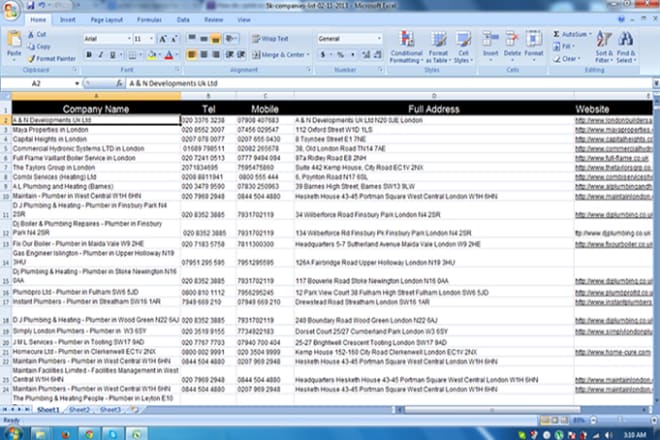Click the Cut command

37,35
